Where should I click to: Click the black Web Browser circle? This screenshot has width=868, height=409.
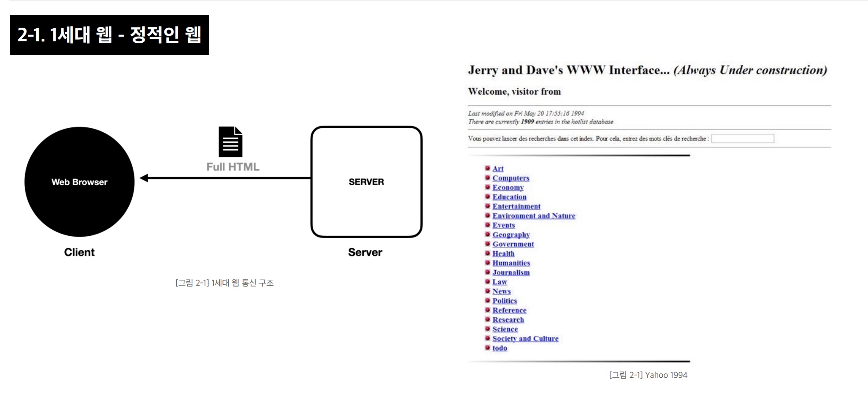click(x=79, y=182)
